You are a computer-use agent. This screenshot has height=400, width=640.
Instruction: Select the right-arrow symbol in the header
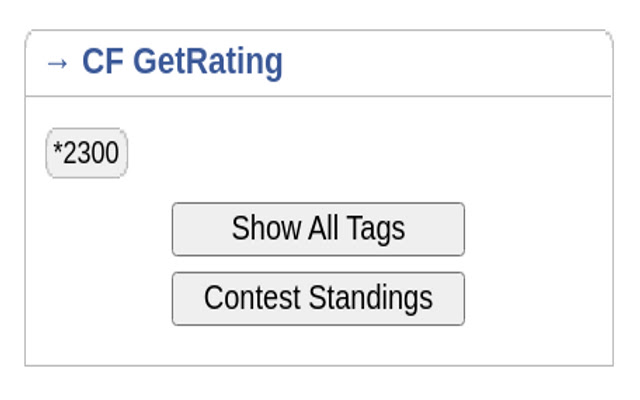pos(58,63)
